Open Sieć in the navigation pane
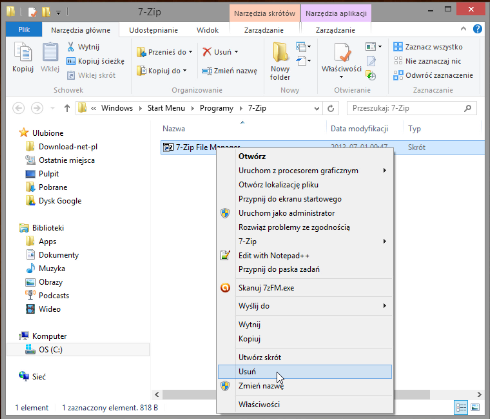 (33, 377)
